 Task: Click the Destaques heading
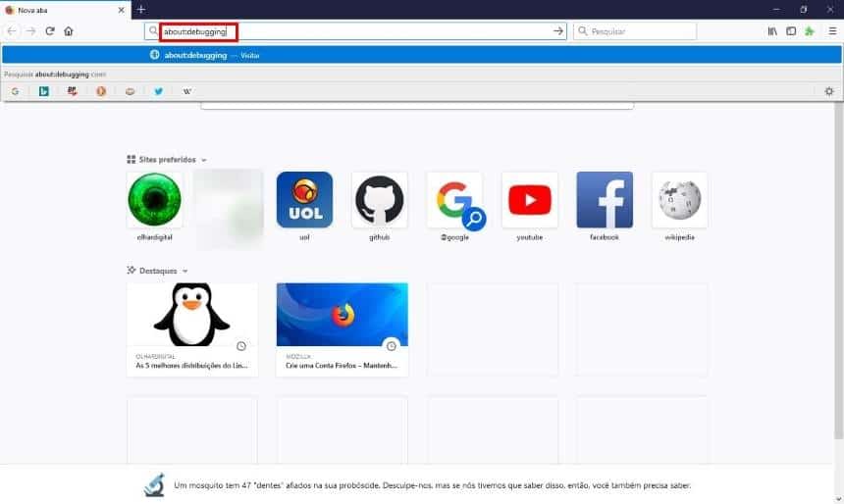coord(158,271)
